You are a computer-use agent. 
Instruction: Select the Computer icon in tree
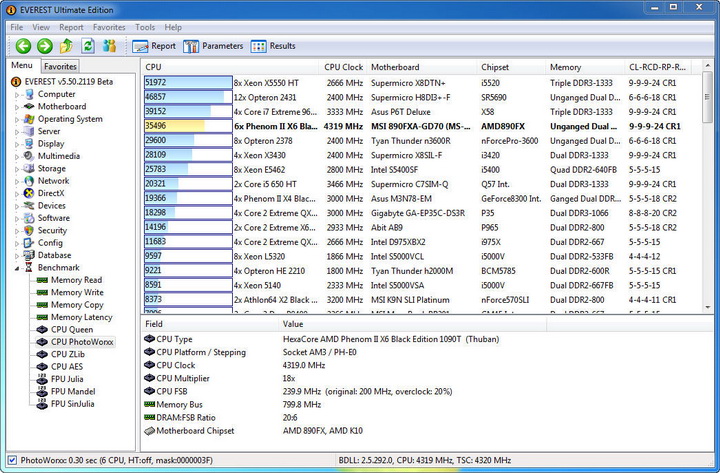pyautogui.click(x=29, y=94)
